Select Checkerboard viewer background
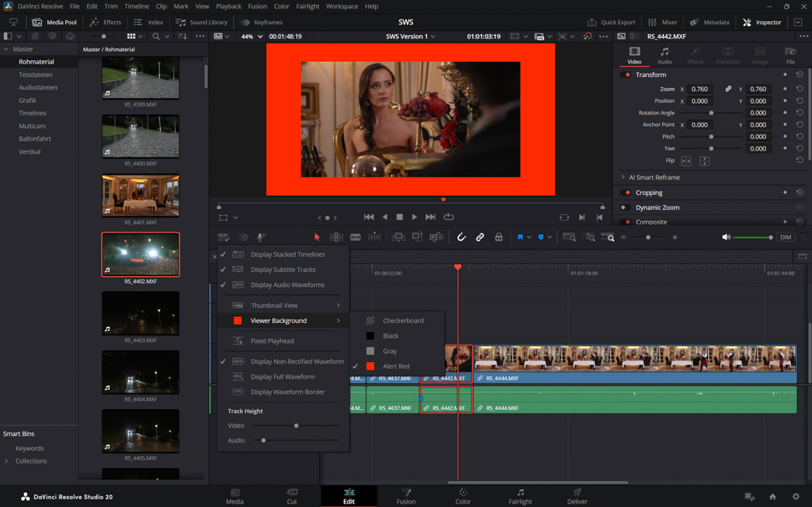The image size is (812, 507). (x=403, y=320)
